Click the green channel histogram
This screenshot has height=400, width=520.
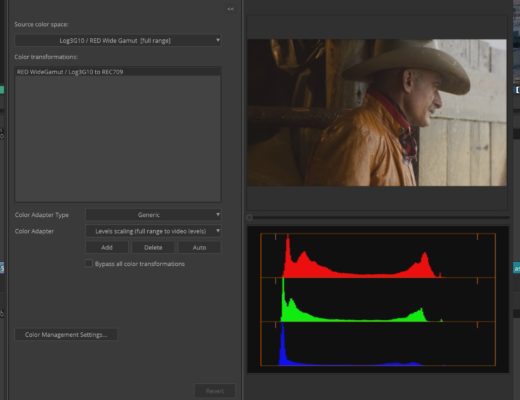pos(378,300)
